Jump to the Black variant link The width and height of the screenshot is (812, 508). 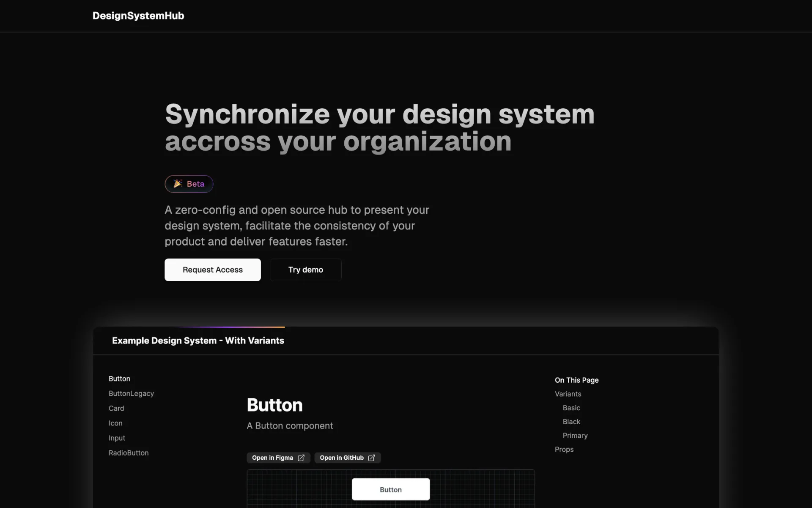coord(571,422)
